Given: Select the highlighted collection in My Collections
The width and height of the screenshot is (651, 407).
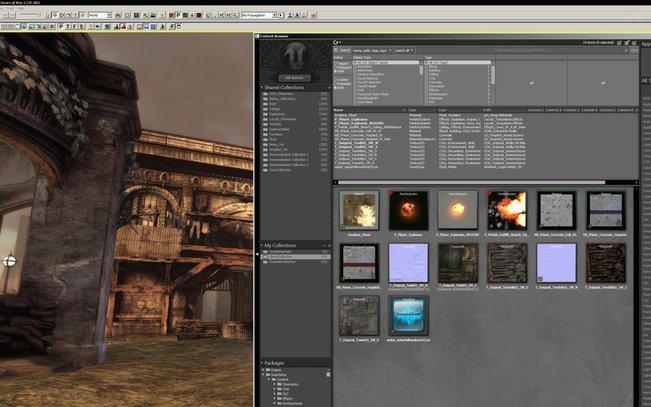Looking at the screenshot, I should coord(296,257).
